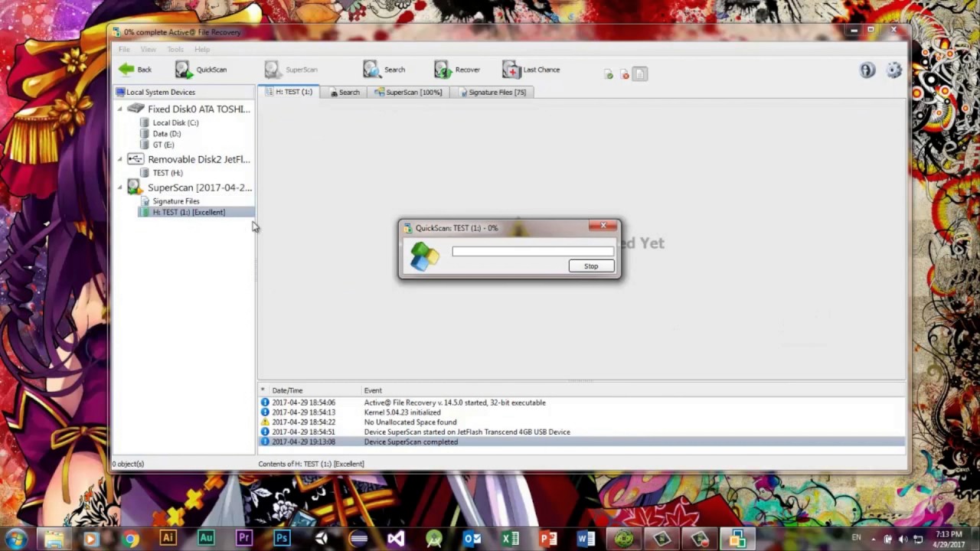Click the taskbar clock showing 7:13 PM
Viewport: 980px width, 551px height.
pyautogui.click(x=949, y=539)
